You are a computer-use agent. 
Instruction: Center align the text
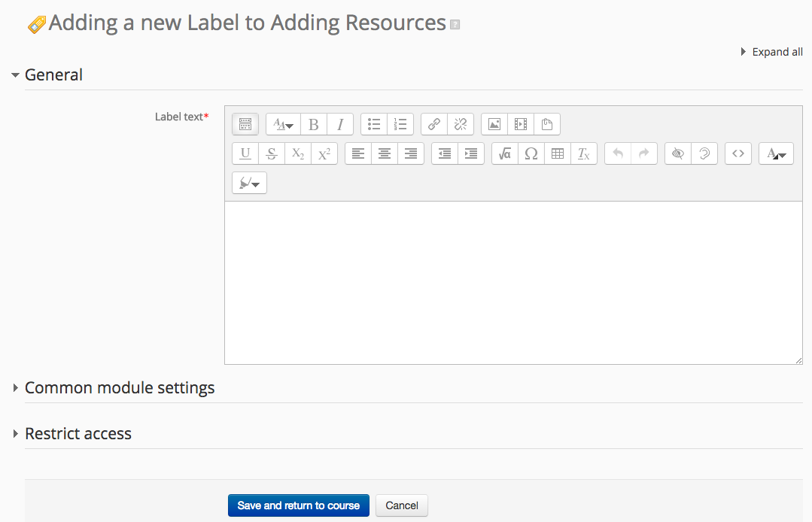click(x=385, y=153)
